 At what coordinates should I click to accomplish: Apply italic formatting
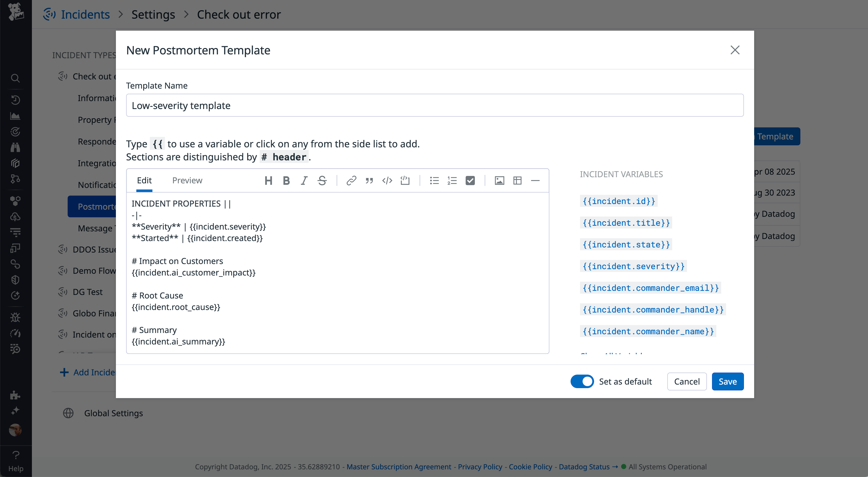click(304, 181)
